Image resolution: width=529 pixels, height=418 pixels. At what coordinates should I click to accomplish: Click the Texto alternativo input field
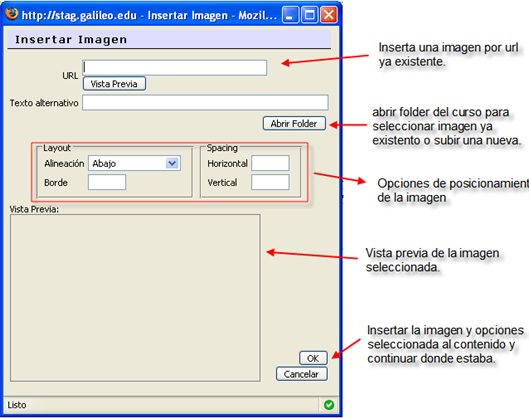click(205, 103)
